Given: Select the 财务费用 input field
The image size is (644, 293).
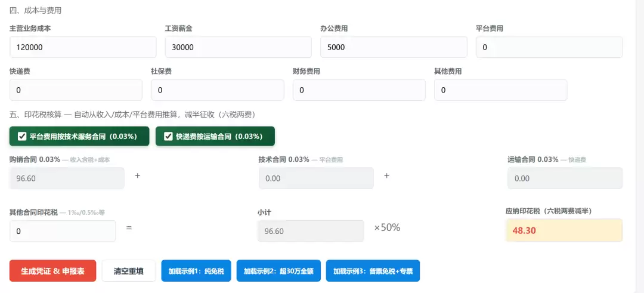Looking at the screenshot, I should pos(359,90).
